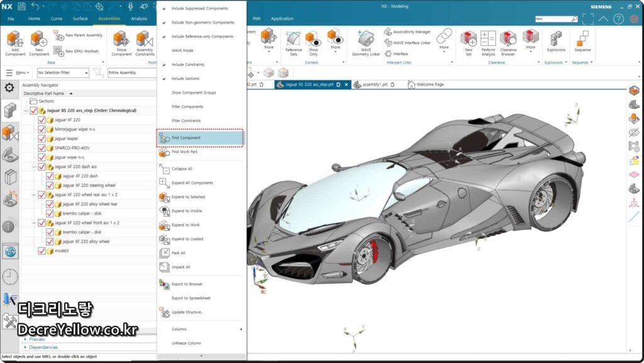The image size is (644, 363).
Task: Switch to Jaguar XS 220 ass_step.prt tab
Action: (309, 84)
